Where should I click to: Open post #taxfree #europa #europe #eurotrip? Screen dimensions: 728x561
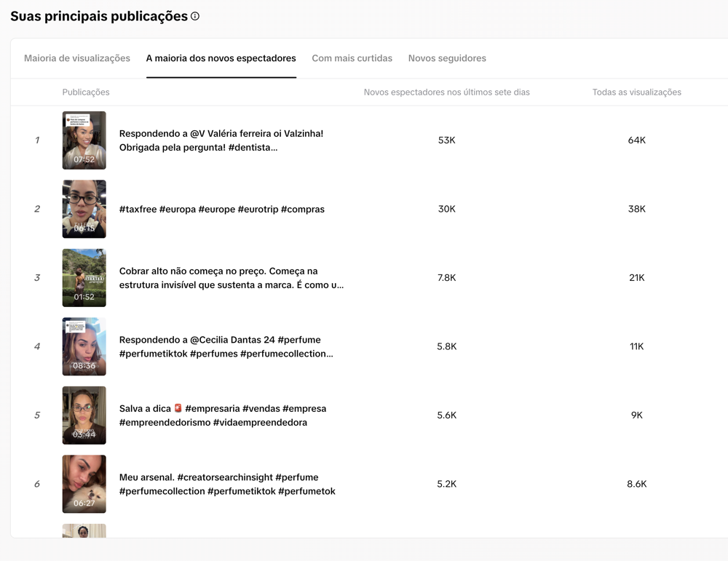222,209
